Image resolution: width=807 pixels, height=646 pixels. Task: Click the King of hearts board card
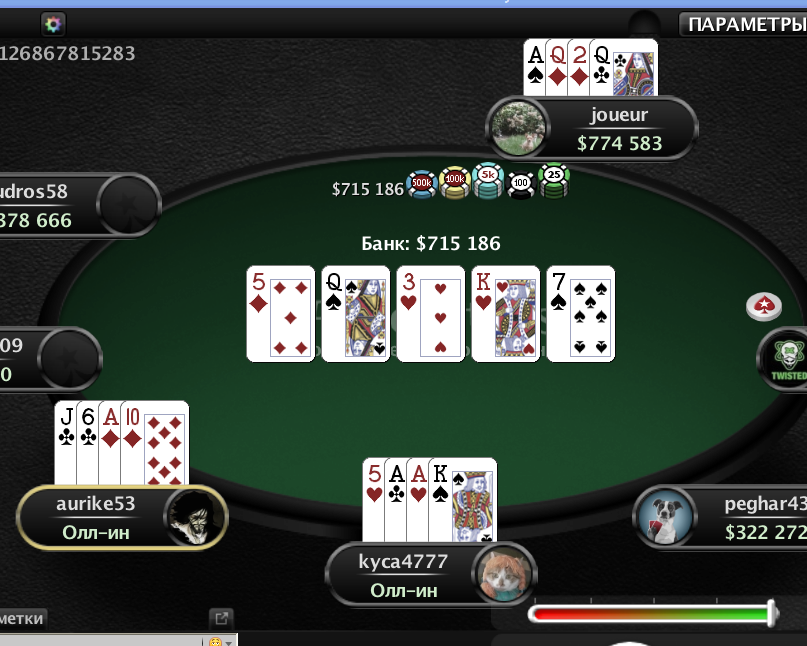pyautogui.click(x=505, y=314)
